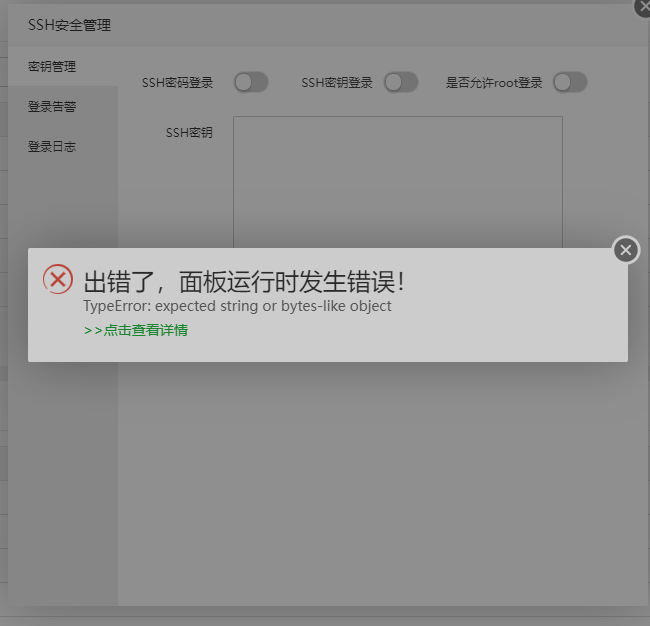Screen dimensions: 650x626
Task: Close the SSH安全管理 dialog window
Action: 644,6
